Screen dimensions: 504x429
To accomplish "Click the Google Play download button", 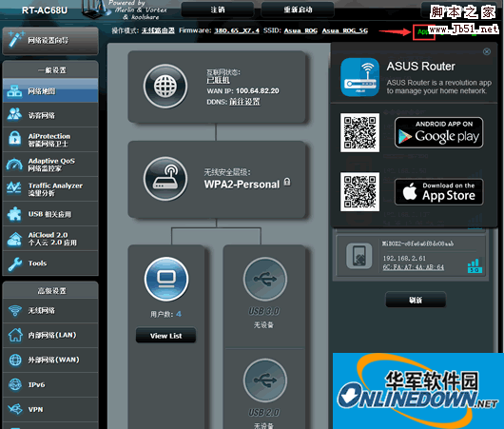I will point(438,133).
